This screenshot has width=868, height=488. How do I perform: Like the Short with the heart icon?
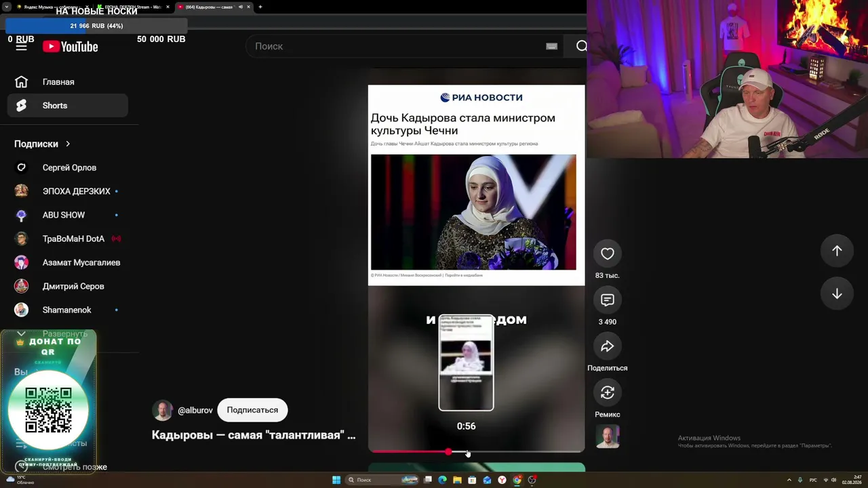pos(608,253)
